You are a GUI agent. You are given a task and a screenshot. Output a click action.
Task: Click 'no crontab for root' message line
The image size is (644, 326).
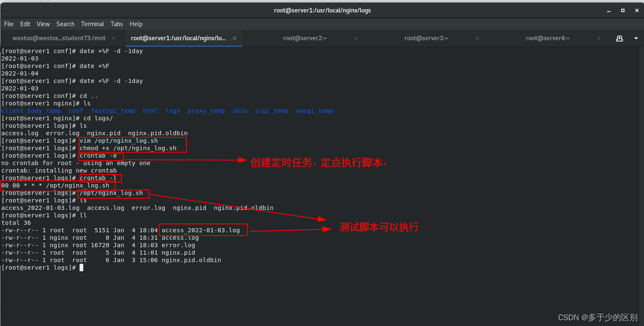click(76, 163)
